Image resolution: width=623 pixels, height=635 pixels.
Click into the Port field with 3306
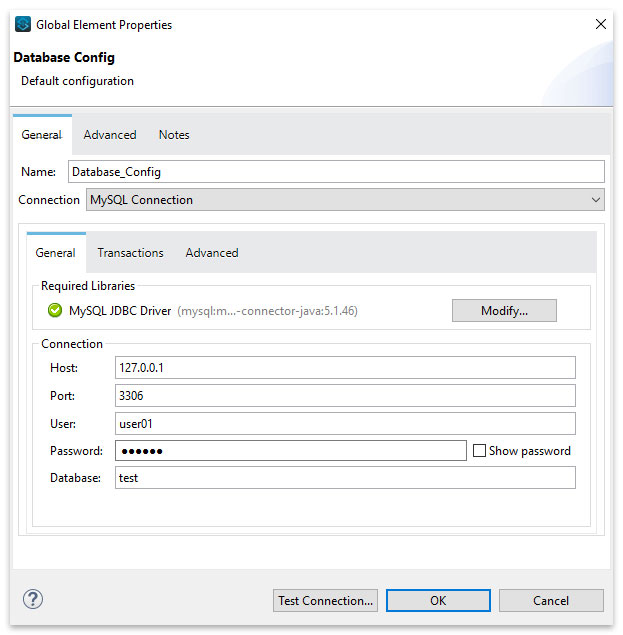(x=345, y=396)
